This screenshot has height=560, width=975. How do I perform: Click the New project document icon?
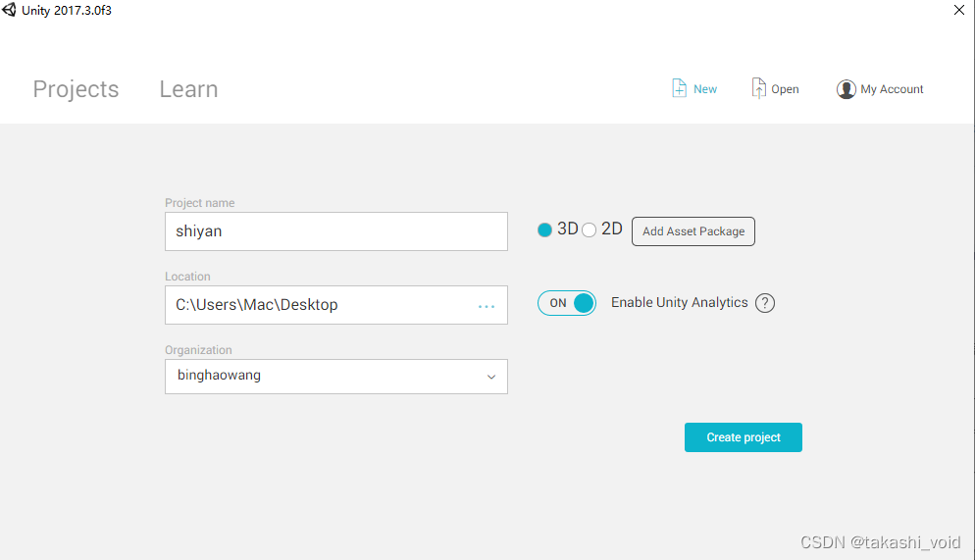point(679,88)
